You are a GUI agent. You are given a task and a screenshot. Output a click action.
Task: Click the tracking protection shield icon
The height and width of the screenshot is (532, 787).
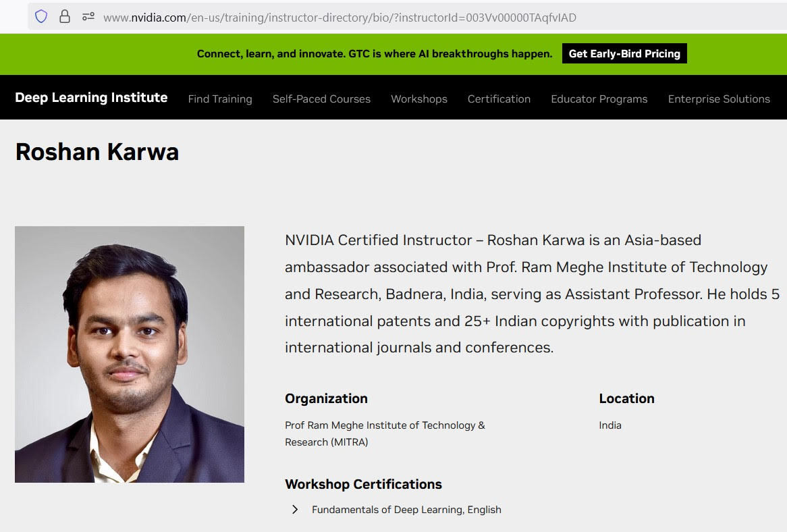(41, 17)
